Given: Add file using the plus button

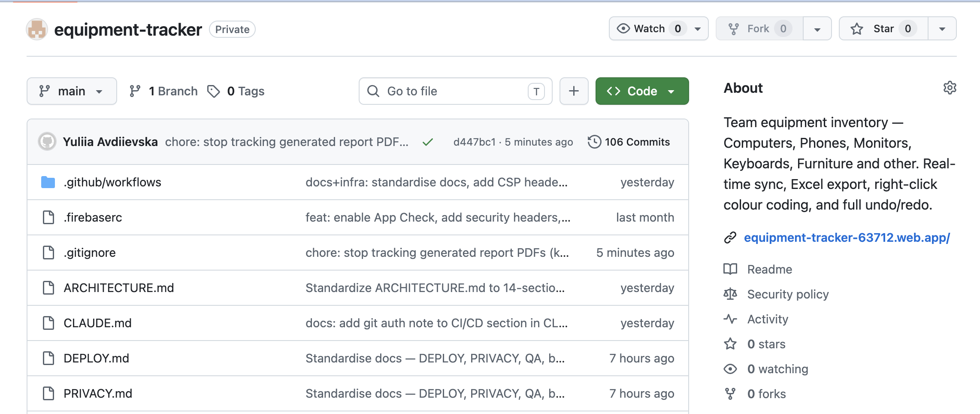Looking at the screenshot, I should pyautogui.click(x=574, y=91).
